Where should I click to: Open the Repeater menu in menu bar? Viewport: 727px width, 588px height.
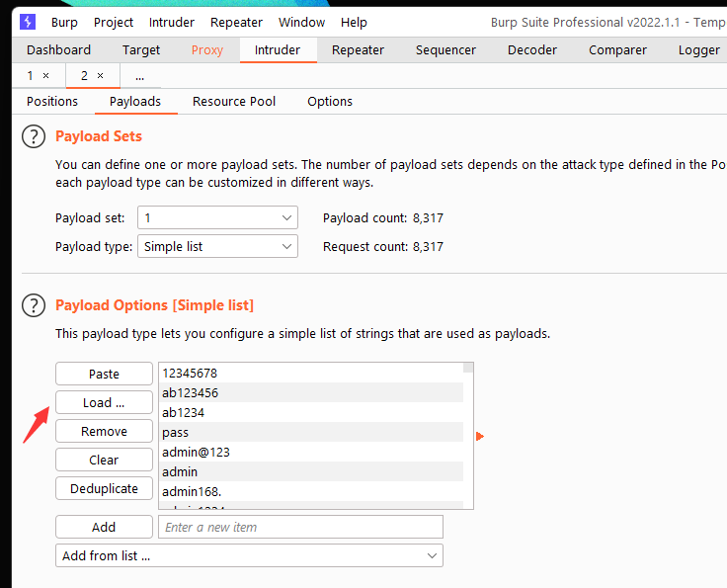236,23
